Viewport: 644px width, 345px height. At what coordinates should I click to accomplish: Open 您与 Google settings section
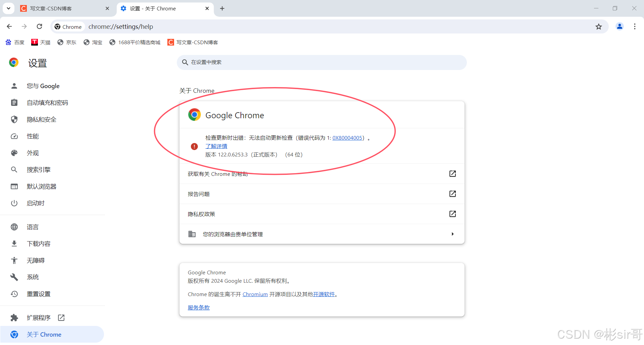(52, 86)
